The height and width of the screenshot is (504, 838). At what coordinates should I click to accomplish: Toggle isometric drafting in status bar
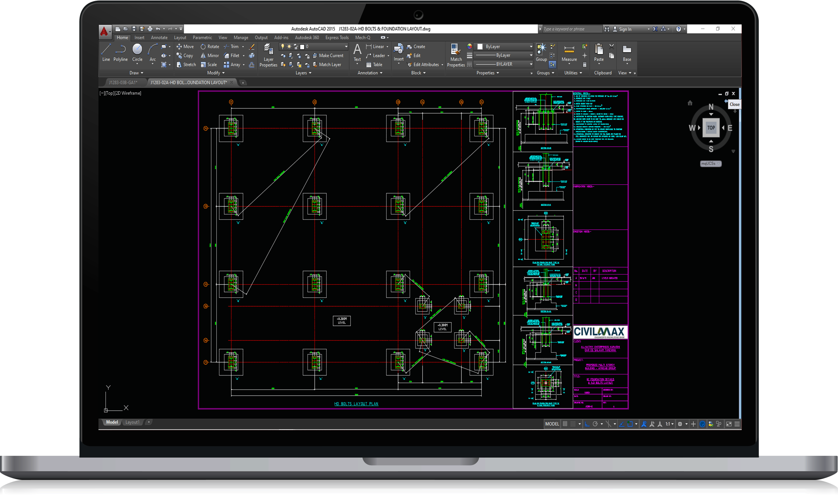(x=609, y=424)
